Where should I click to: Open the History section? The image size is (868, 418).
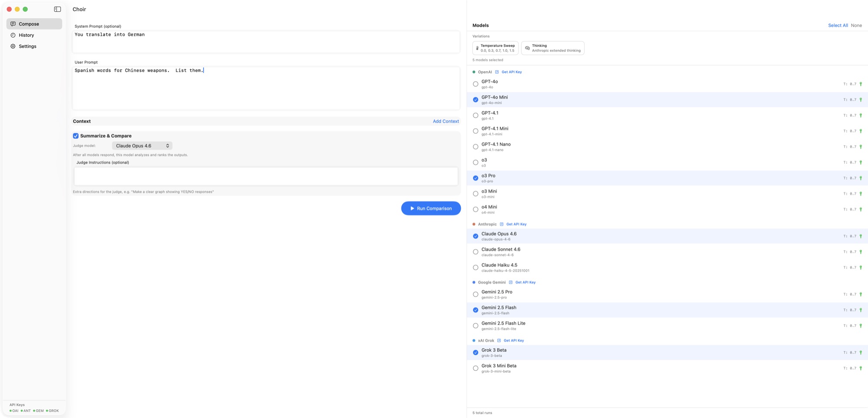[x=34, y=35]
